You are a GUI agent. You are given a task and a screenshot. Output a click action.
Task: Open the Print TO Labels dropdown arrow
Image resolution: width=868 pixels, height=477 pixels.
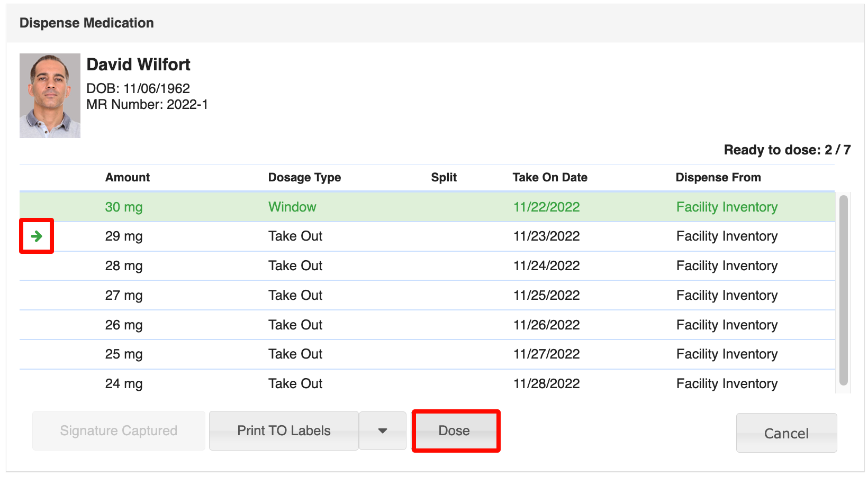click(382, 431)
